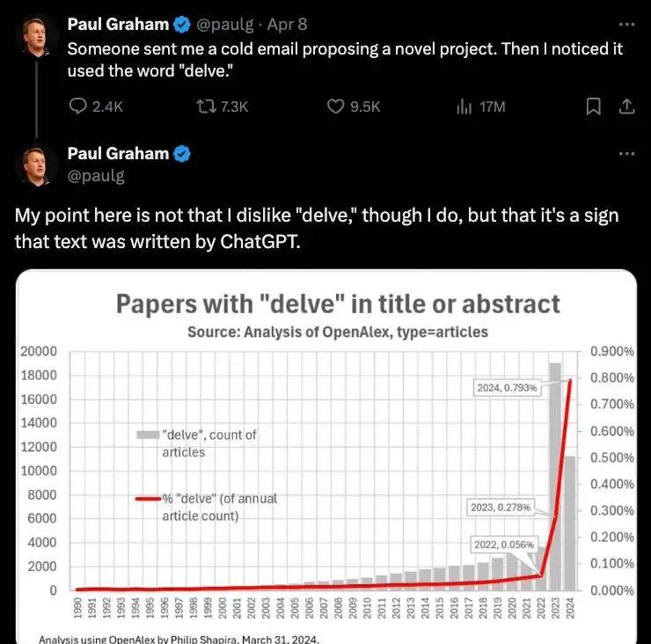Share the first tweet via upload icon
651x644 pixels.
[626, 106]
